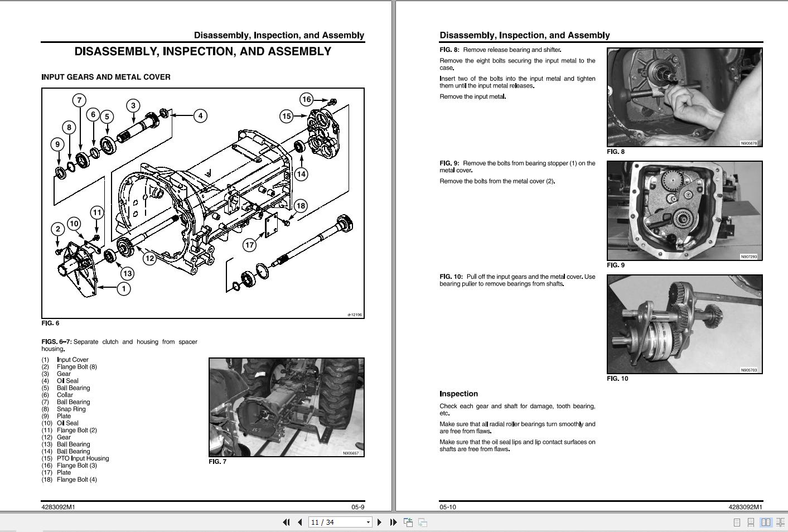788x532 pixels.
Task: Click the FIG. 7 tractor photo
Action: (286, 407)
